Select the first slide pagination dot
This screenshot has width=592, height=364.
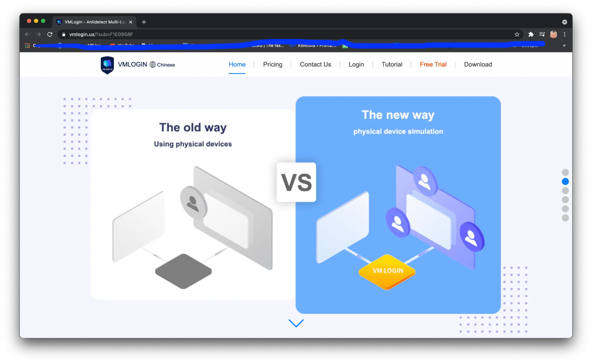click(x=565, y=172)
